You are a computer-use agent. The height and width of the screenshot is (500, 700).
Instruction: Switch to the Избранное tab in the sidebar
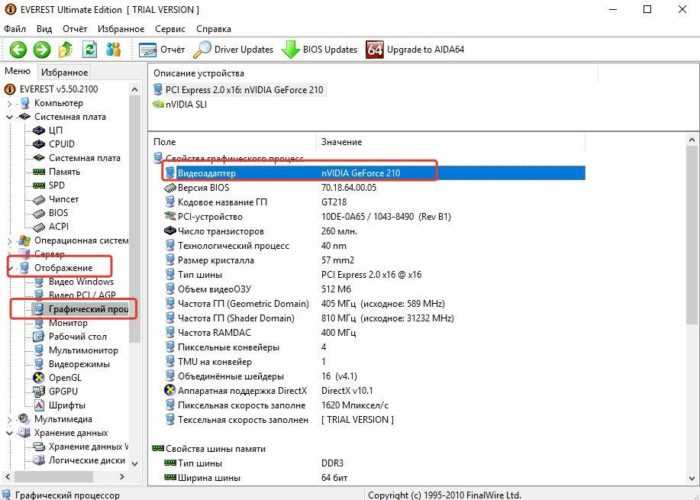coord(64,72)
